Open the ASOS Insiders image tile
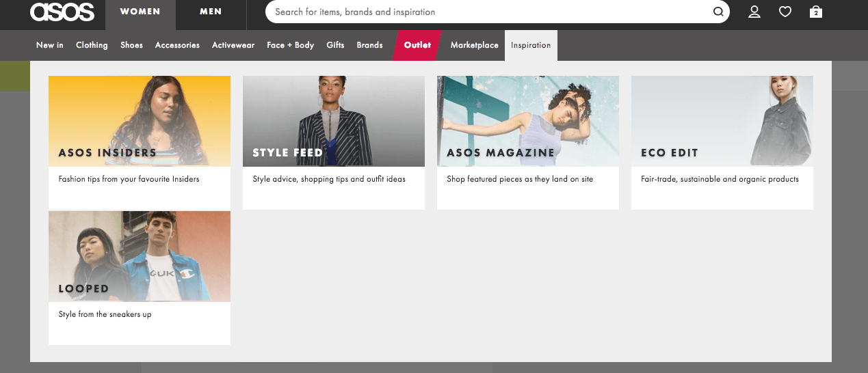Image resolution: width=868 pixels, height=373 pixels. coord(140,121)
